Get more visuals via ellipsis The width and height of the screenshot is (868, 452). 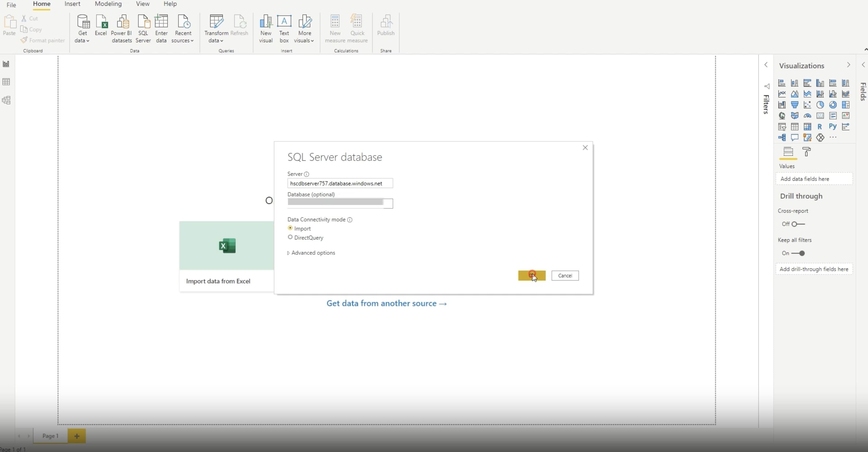(x=833, y=137)
